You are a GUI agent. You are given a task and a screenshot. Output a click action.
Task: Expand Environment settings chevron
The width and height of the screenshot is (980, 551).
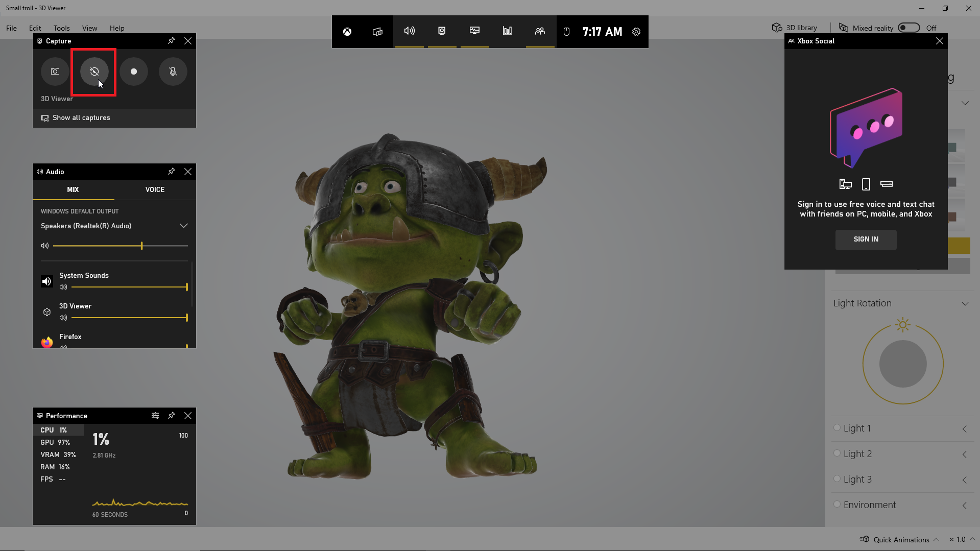point(965,506)
